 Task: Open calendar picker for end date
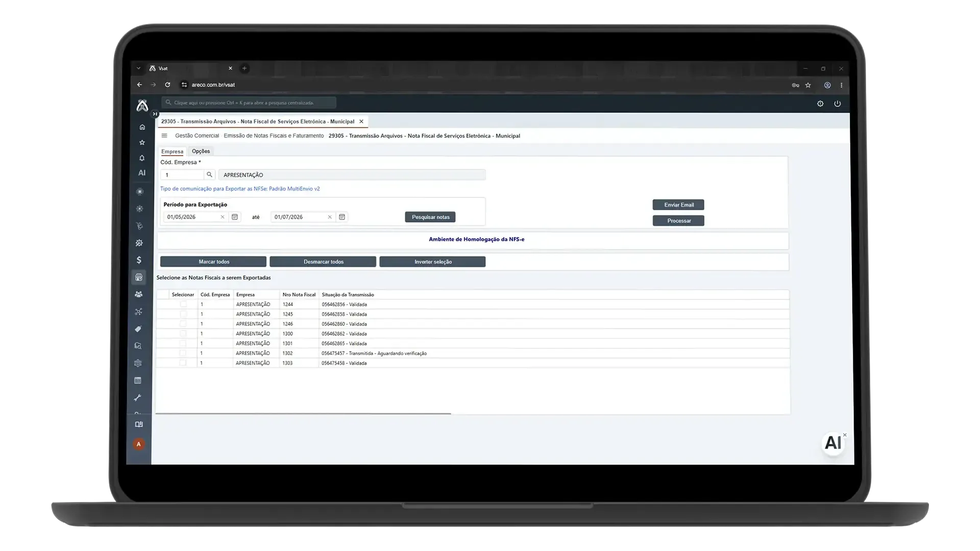coord(342,217)
